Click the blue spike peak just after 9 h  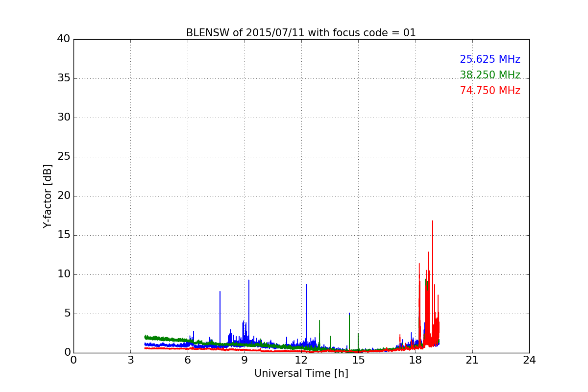[x=249, y=281]
